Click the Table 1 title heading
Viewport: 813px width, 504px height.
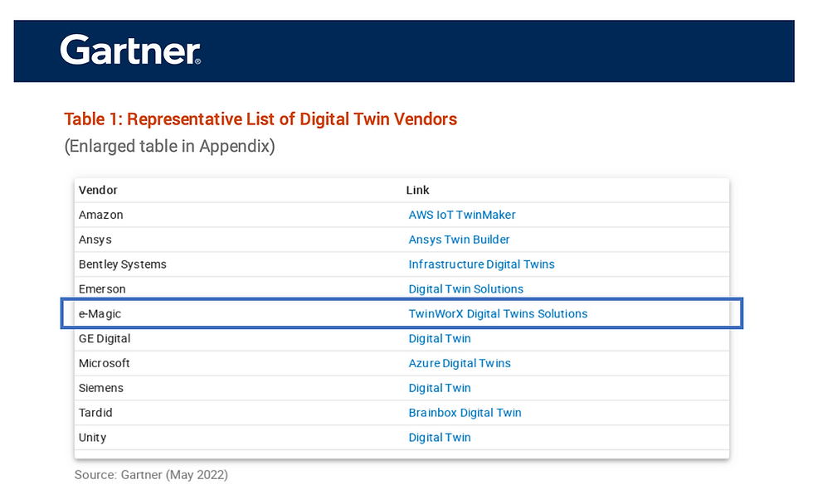[x=260, y=119]
